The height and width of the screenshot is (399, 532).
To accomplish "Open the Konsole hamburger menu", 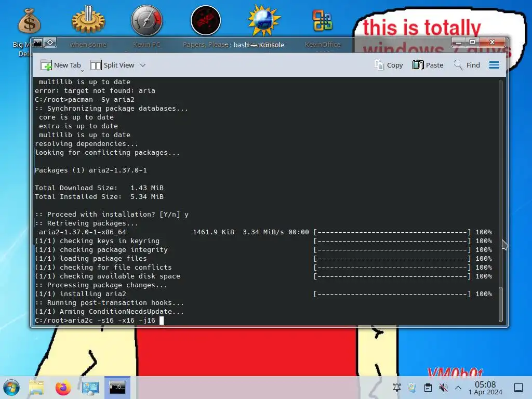I will (x=494, y=65).
